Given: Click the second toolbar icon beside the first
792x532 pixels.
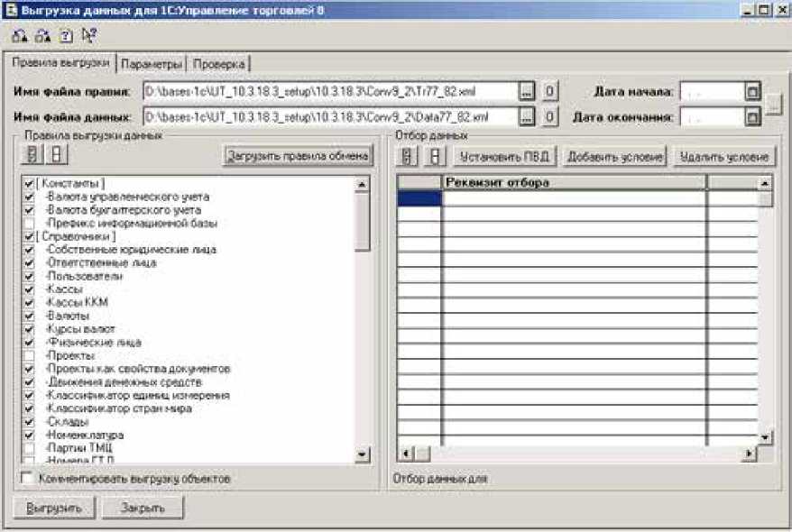Looking at the screenshot, I should pyautogui.click(x=43, y=36).
